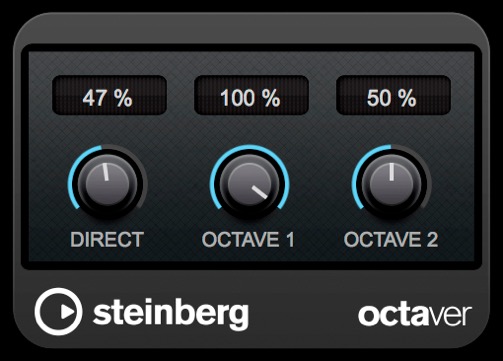Click the Direct knob
This screenshot has width=503, height=361.
pos(107,184)
